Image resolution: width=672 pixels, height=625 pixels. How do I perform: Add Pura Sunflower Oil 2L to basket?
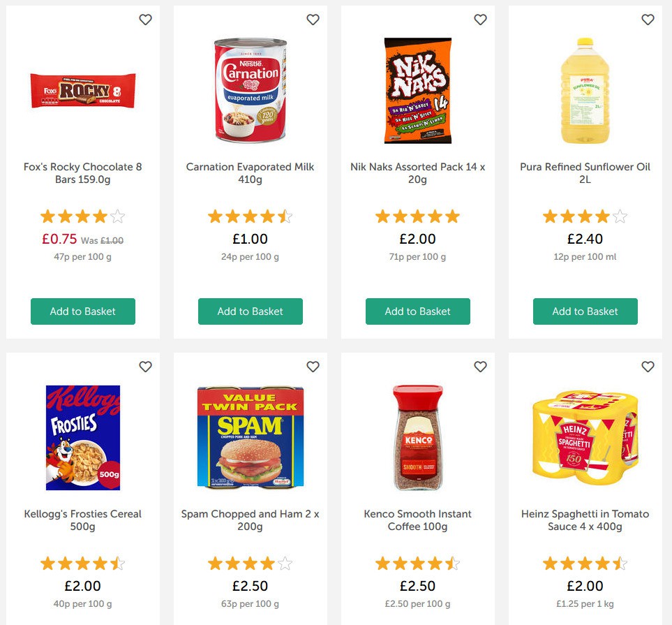pos(585,311)
